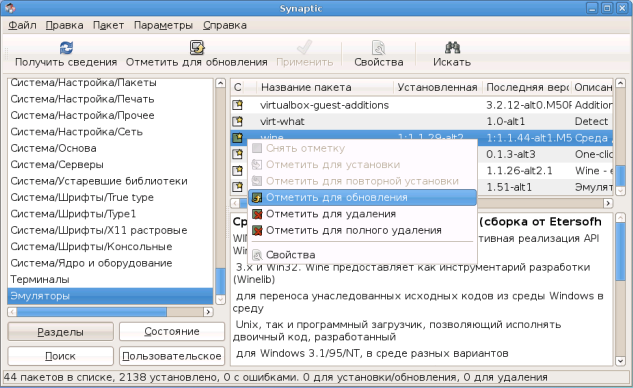
Task: Select Система/Шрифты/Консольные section
Action: (110, 247)
